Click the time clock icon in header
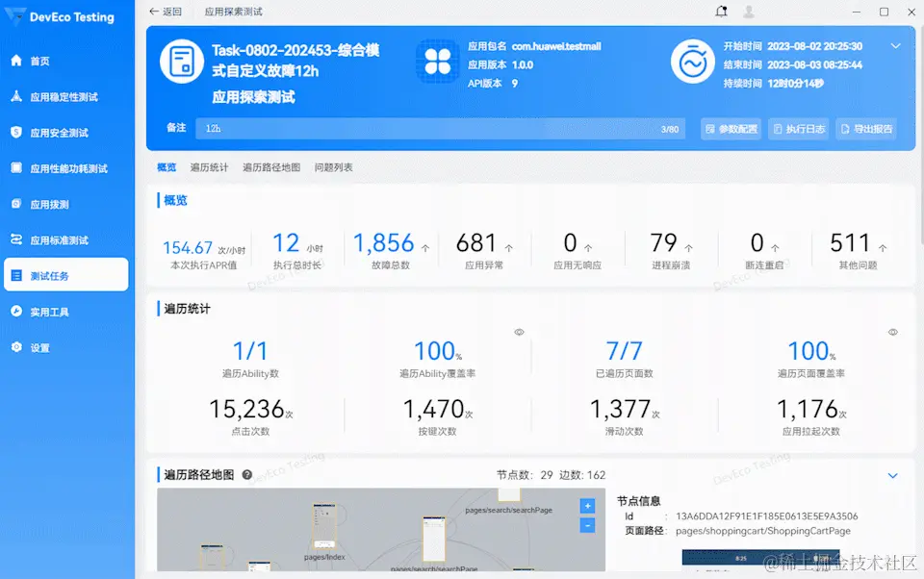The width and height of the screenshot is (924, 579). coord(693,62)
